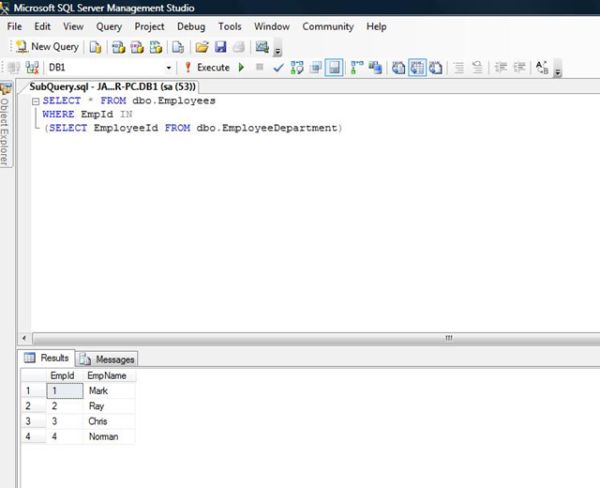Select the Ray cell
The image size is (600, 488).
click(109, 406)
